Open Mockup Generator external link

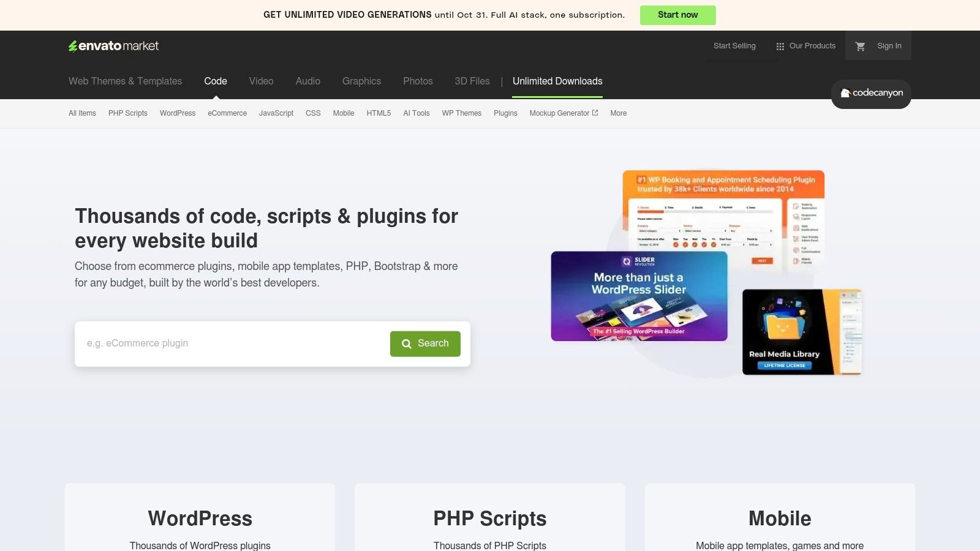coord(563,113)
